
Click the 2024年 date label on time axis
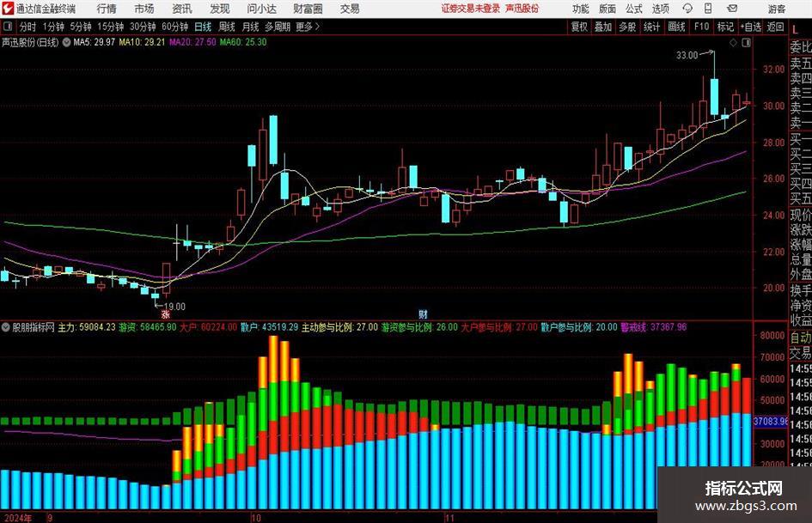point(19,518)
